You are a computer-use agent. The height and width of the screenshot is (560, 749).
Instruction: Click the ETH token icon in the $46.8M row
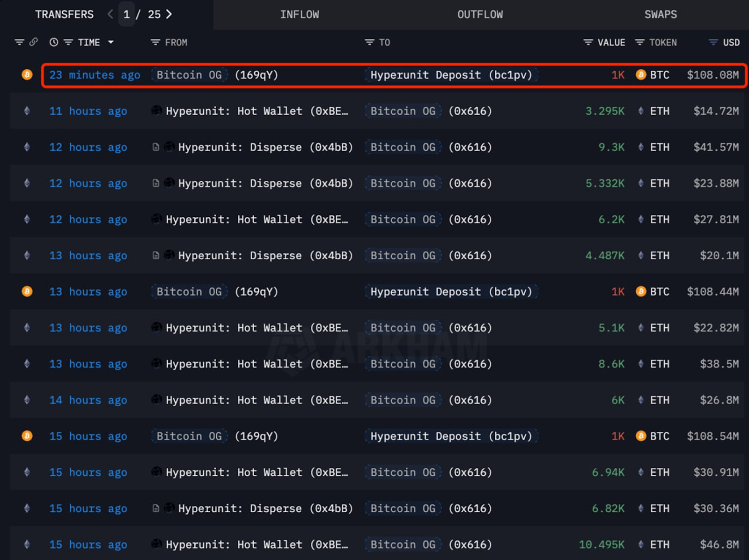click(x=641, y=544)
